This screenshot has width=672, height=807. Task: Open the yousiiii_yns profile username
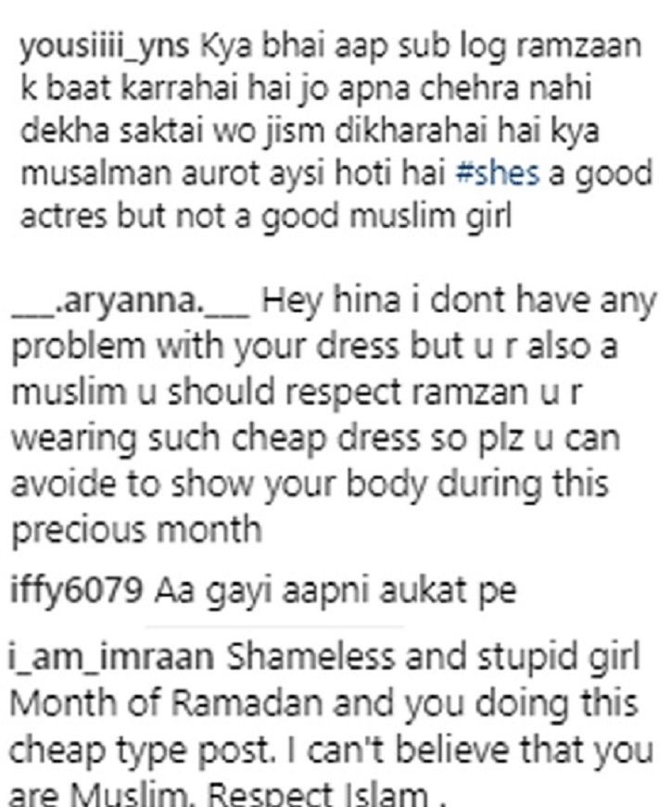pyautogui.click(x=104, y=47)
